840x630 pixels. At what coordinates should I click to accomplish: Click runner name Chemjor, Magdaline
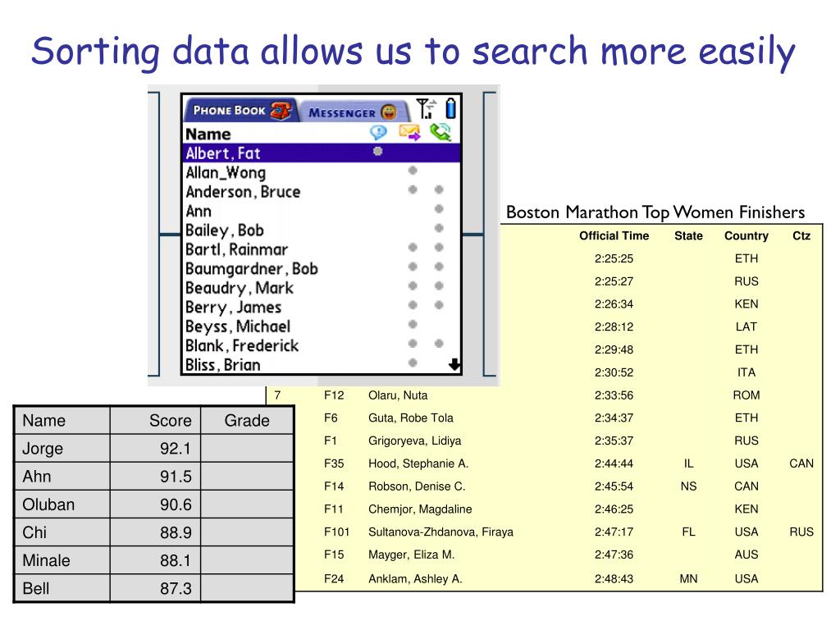click(420, 509)
